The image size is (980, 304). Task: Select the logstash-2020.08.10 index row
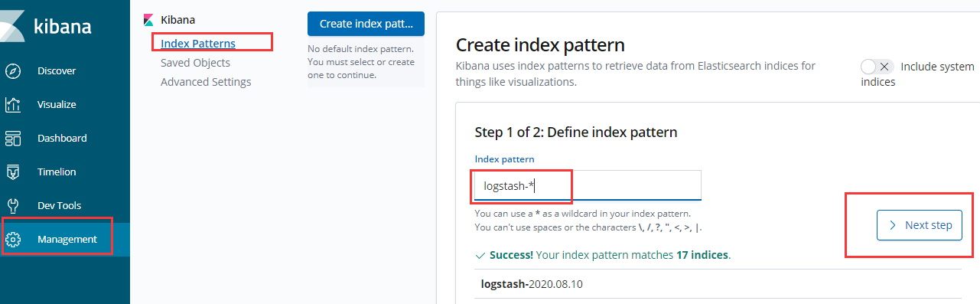coord(718,284)
